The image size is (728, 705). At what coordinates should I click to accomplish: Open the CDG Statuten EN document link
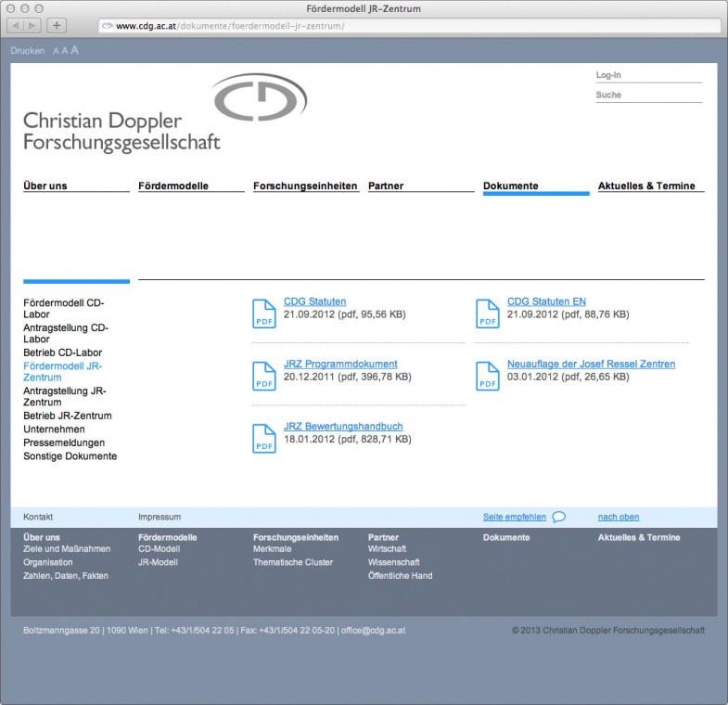546,301
